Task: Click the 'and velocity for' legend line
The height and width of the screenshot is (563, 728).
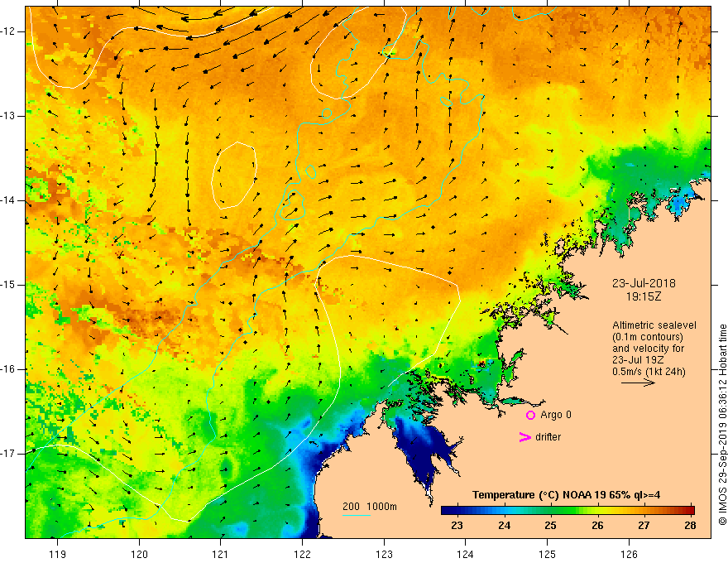Action: 648,349
